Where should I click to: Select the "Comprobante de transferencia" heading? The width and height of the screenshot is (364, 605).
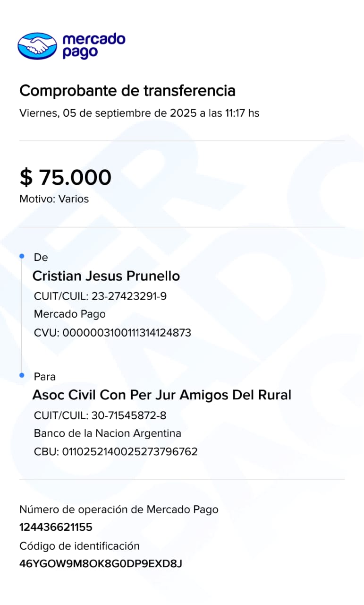pos(127,90)
